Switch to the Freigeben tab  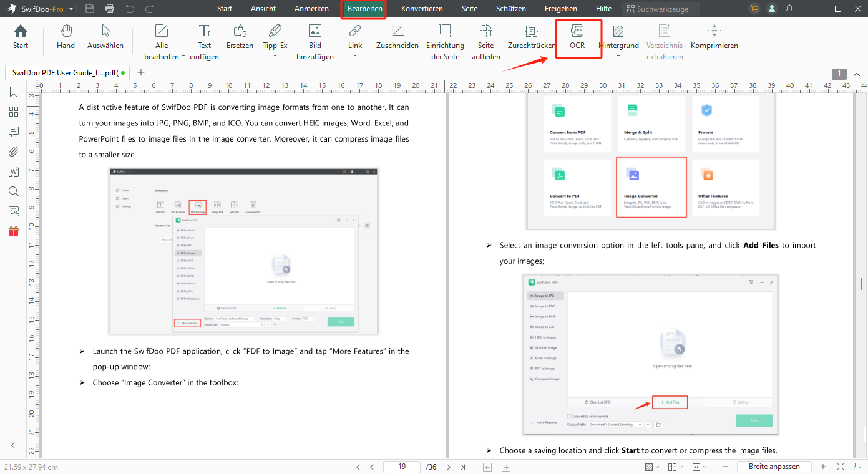[560, 9]
